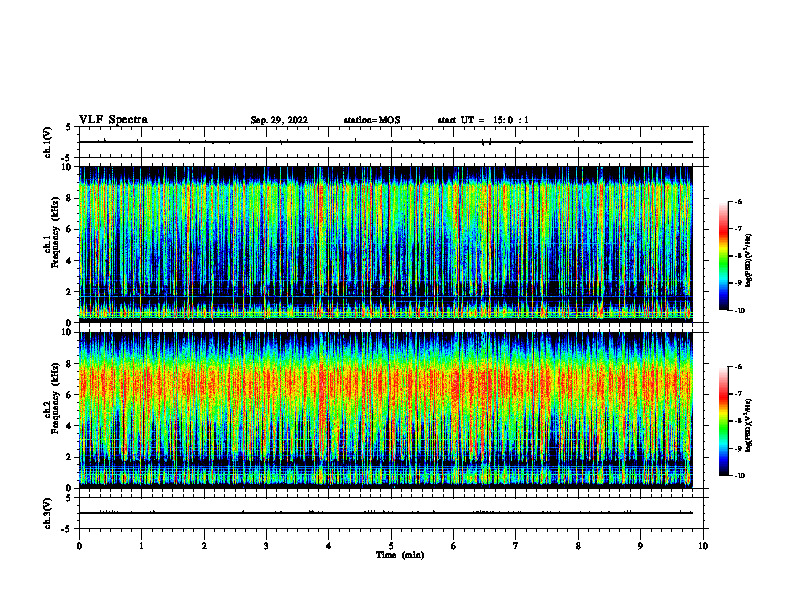Click time axis tick label '2'
792x612 pixels.
204,546
